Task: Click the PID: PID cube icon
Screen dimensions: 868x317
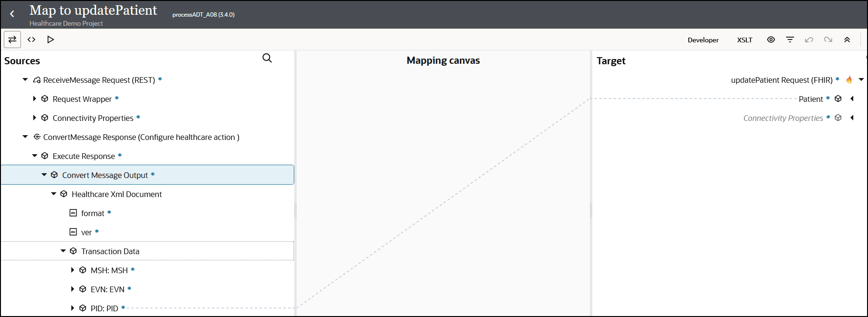Action: [83, 308]
